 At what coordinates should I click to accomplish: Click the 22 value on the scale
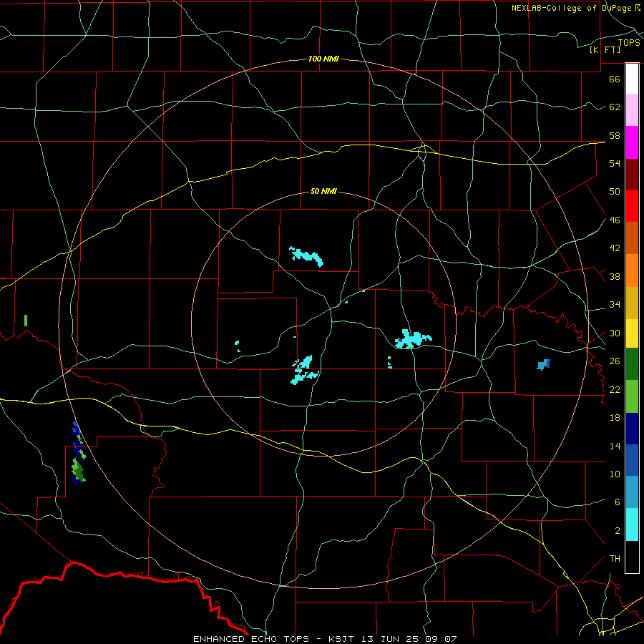615,389
